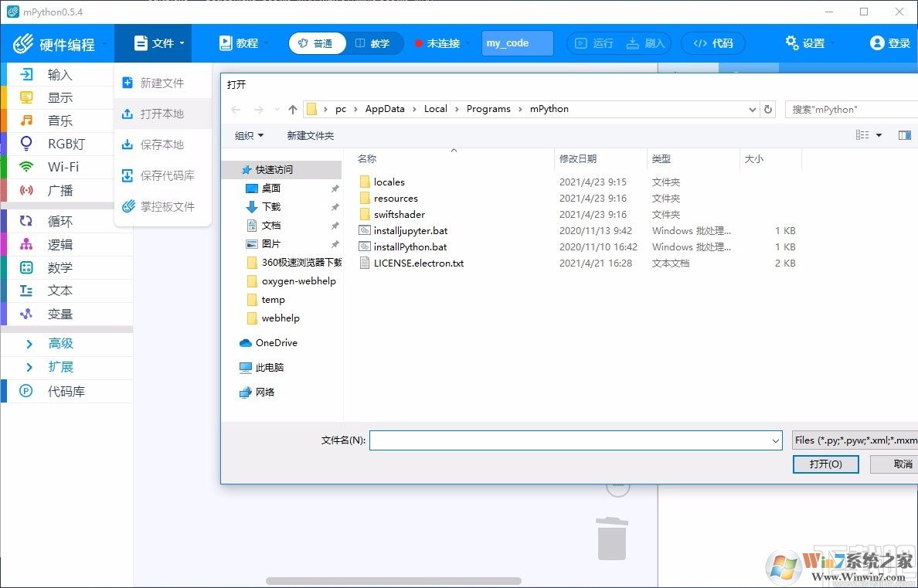The width and height of the screenshot is (918, 588).
Task: Click the up-arrow navigation icon in dialog
Action: coord(293,110)
